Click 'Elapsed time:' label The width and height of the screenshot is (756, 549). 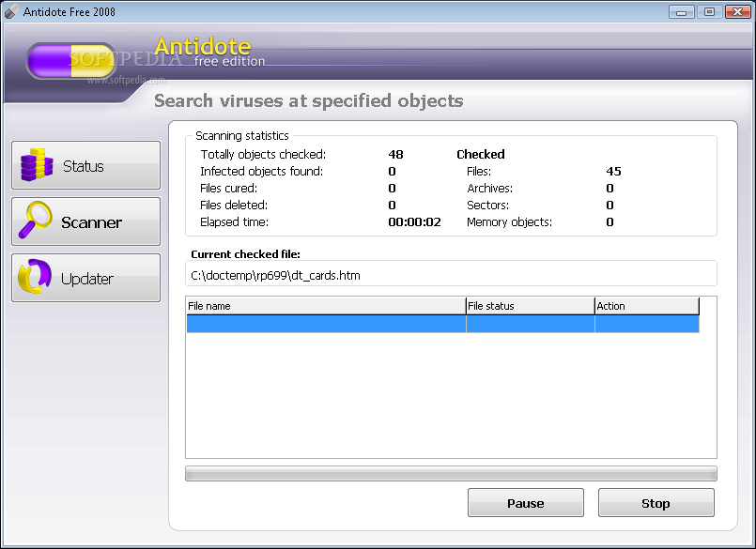click(x=235, y=221)
